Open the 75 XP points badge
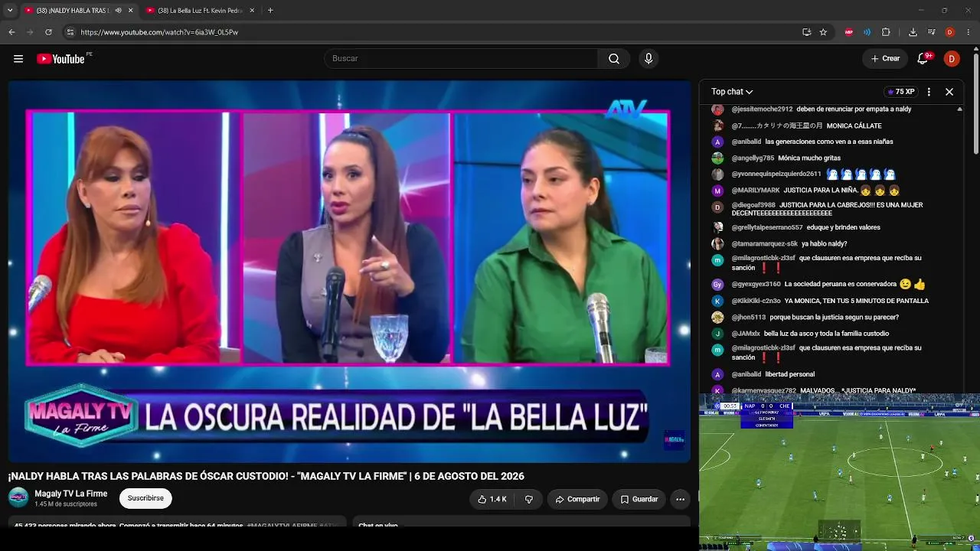 tap(901, 92)
